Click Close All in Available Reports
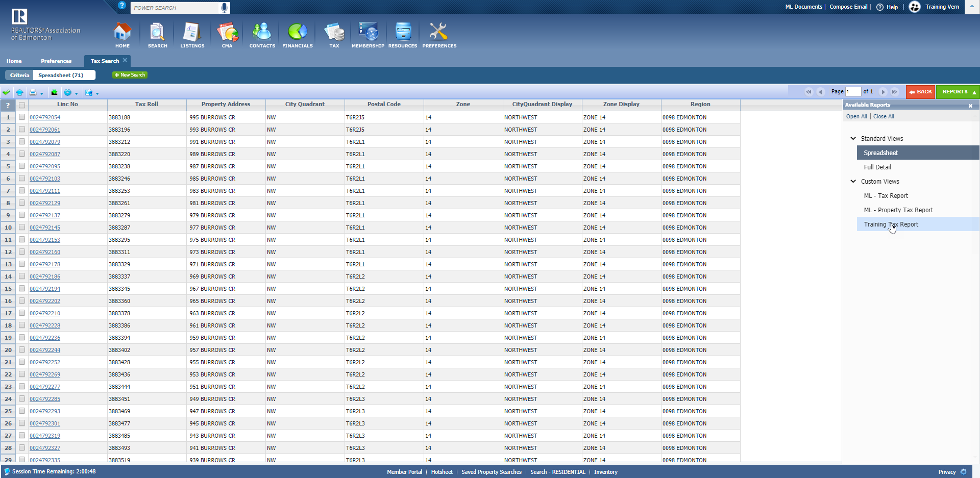The height and width of the screenshot is (478, 980). [884, 116]
